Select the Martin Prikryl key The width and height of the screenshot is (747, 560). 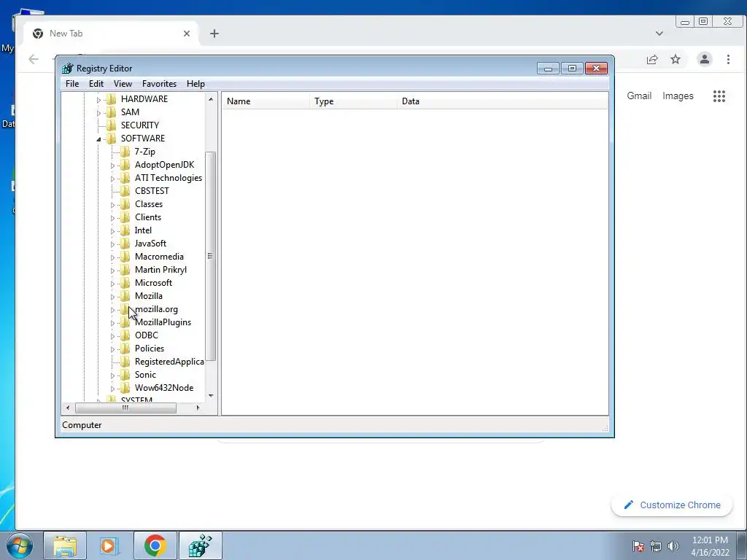click(160, 270)
